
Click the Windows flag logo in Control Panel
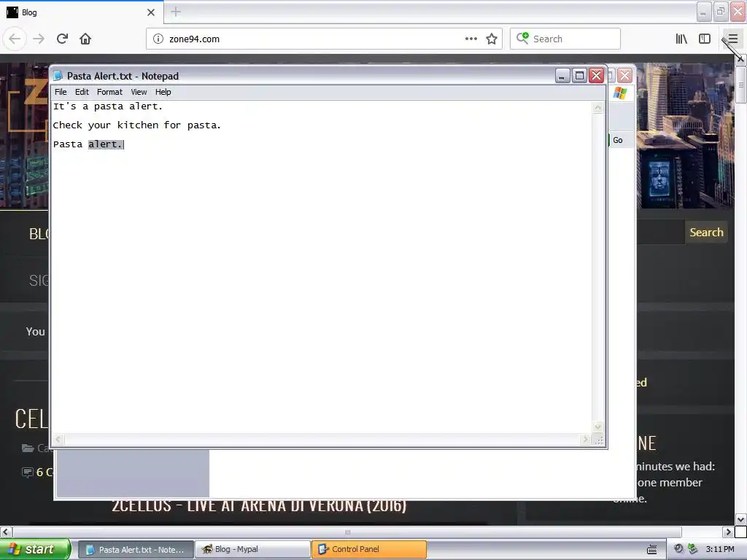pyautogui.click(x=620, y=93)
